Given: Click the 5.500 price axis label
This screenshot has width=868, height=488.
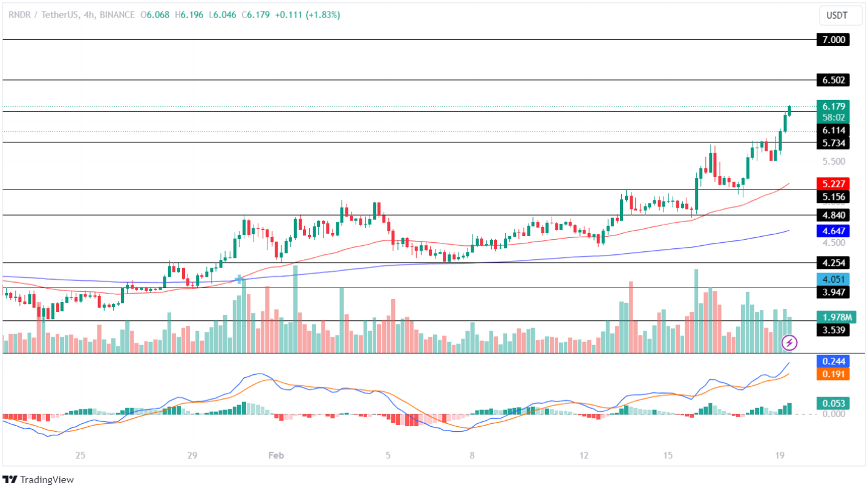Looking at the screenshot, I should (833, 162).
